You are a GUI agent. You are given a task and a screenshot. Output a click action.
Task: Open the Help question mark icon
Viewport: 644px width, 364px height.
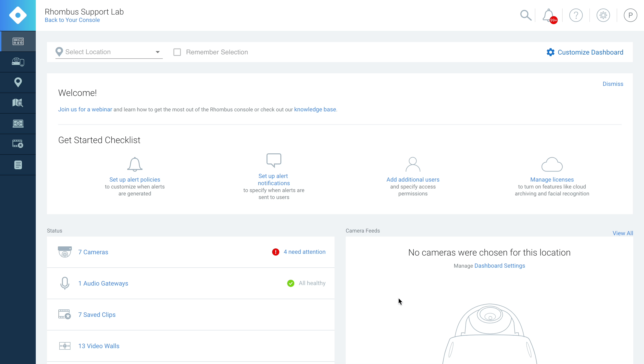pyautogui.click(x=576, y=15)
